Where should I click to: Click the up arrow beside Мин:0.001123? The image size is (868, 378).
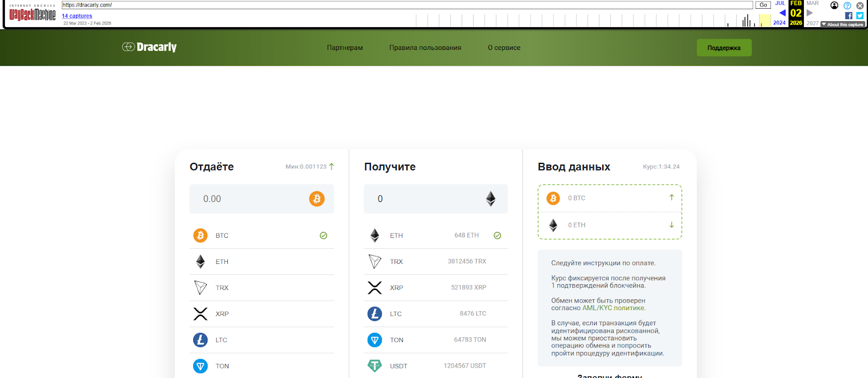(331, 167)
